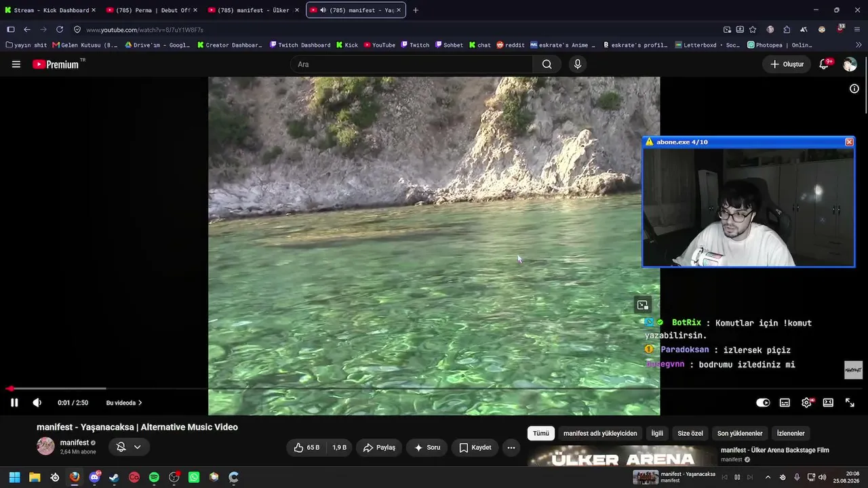This screenshot has height=488, width=868.
Task: Share the video via Paylaş
Action: (x=379, y=447)
